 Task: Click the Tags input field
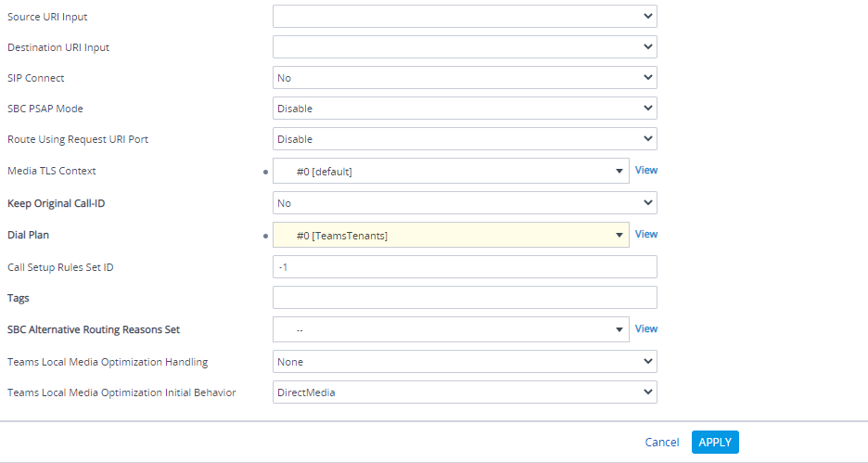tap(465, 298)
